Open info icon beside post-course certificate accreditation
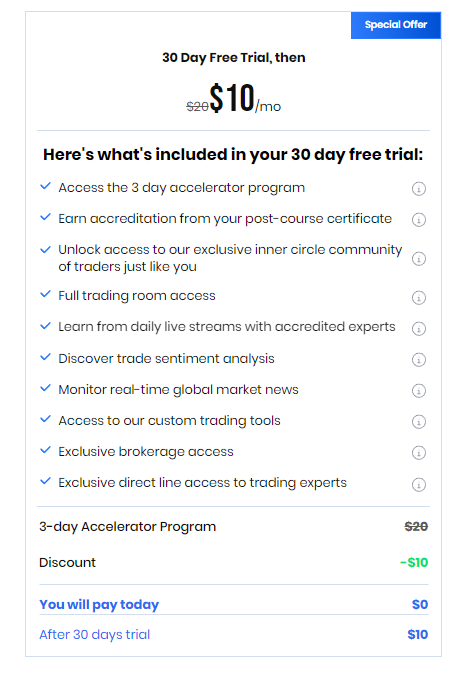Viewport: 463px width, 674px height. coord(419,220)
